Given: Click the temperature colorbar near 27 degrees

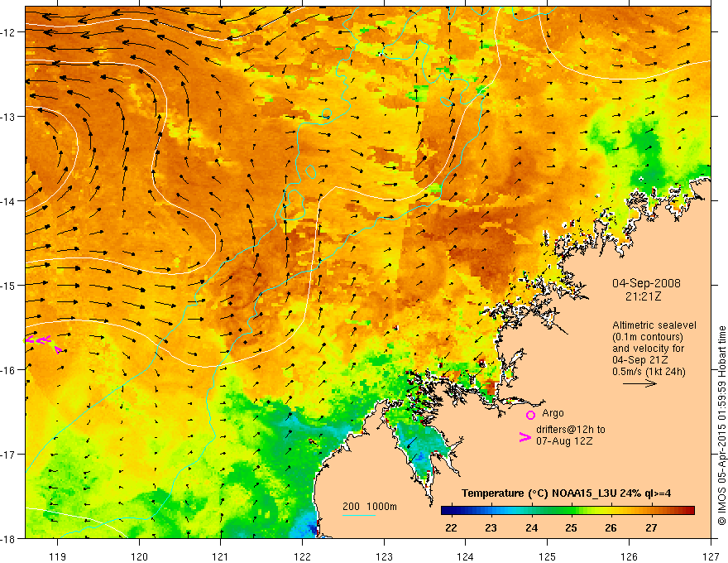Looking at the screenshot, I should (652, 511).
